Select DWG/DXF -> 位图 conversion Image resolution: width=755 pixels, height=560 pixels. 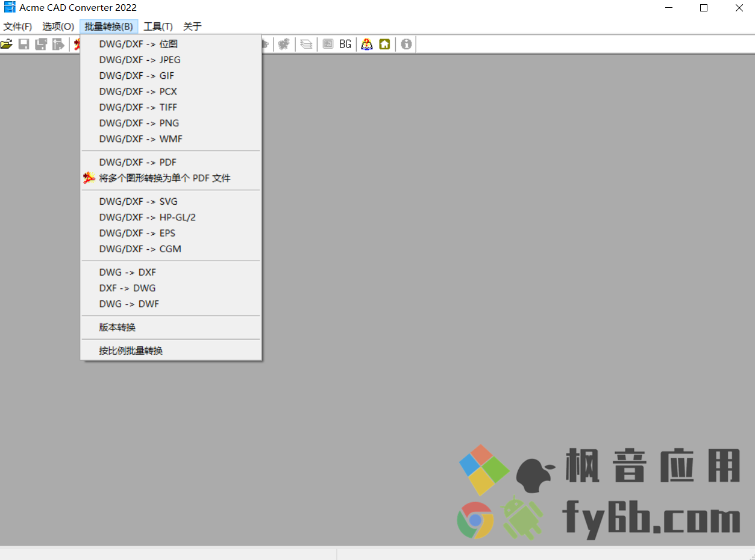pyautogui.click(x=171, y=44)
